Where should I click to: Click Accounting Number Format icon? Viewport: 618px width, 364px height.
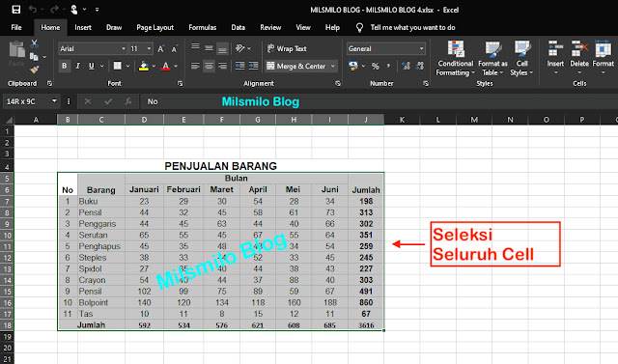pos(353,66)
